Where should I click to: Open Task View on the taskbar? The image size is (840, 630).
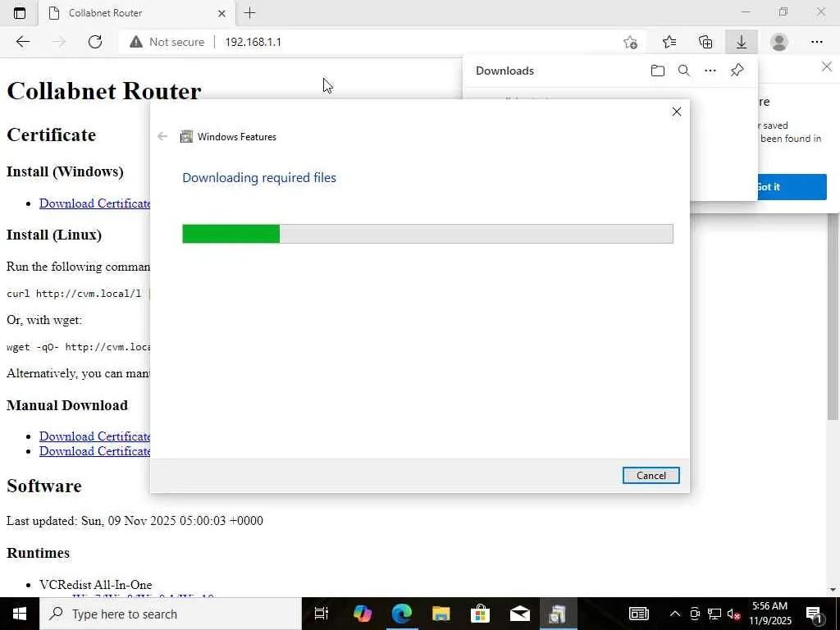tap(322, 614)
